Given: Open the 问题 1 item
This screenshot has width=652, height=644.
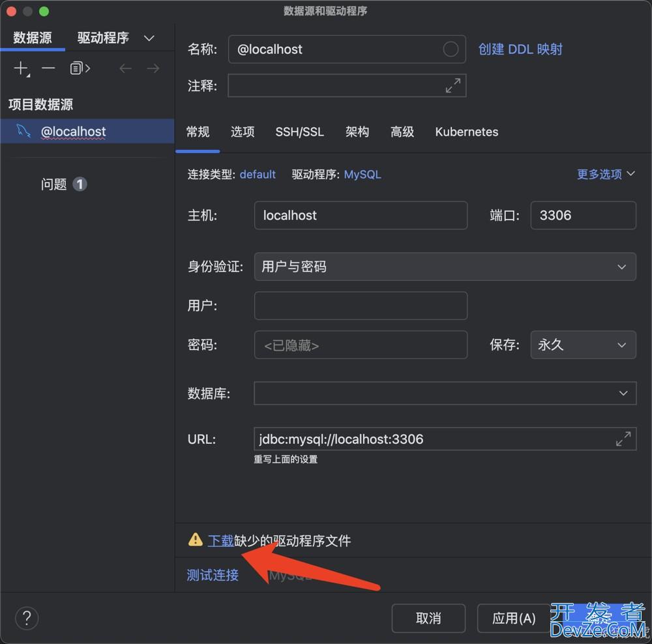Looking at the screenshot, I should [x=64, y=184].
